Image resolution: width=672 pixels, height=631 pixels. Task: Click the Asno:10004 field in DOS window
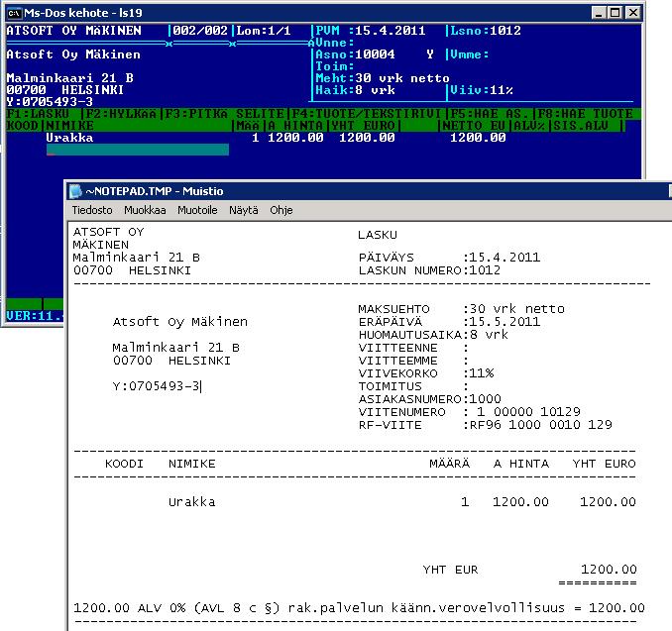355,54
